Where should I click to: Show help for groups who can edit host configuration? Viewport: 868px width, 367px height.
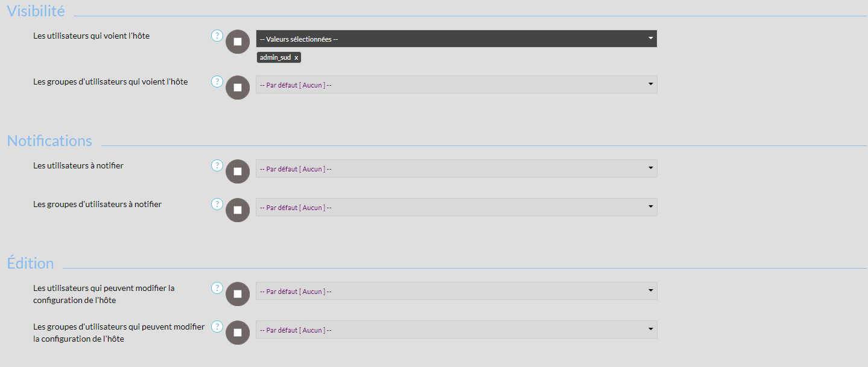pyautogui.click(x=217, y=327)
